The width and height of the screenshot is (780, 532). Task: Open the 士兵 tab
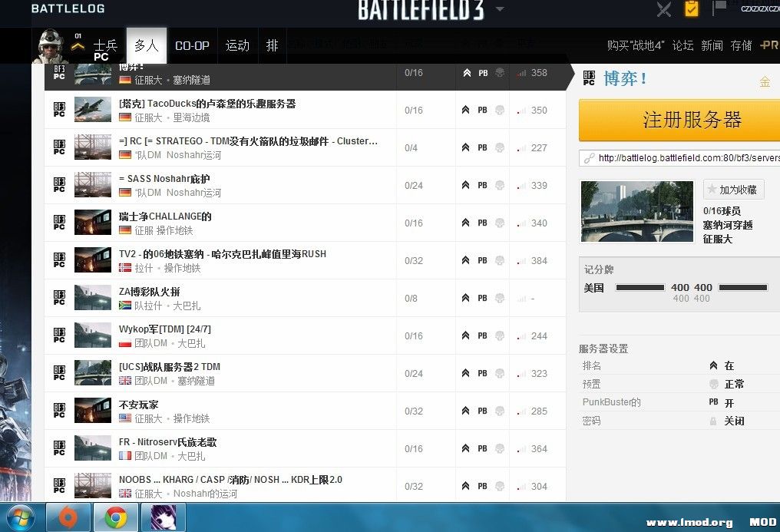106,45
